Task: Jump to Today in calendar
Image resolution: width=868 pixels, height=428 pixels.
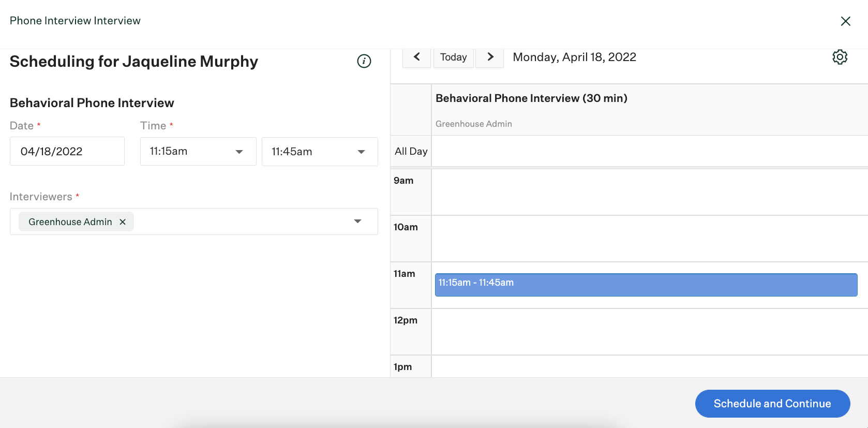Action: [453, 57]
